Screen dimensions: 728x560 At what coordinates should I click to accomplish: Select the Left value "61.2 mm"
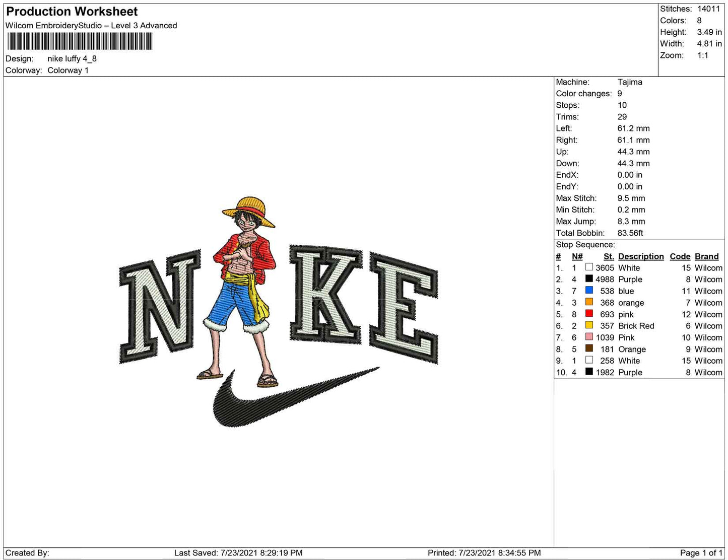pyautogui.click(x=634, y=128)
